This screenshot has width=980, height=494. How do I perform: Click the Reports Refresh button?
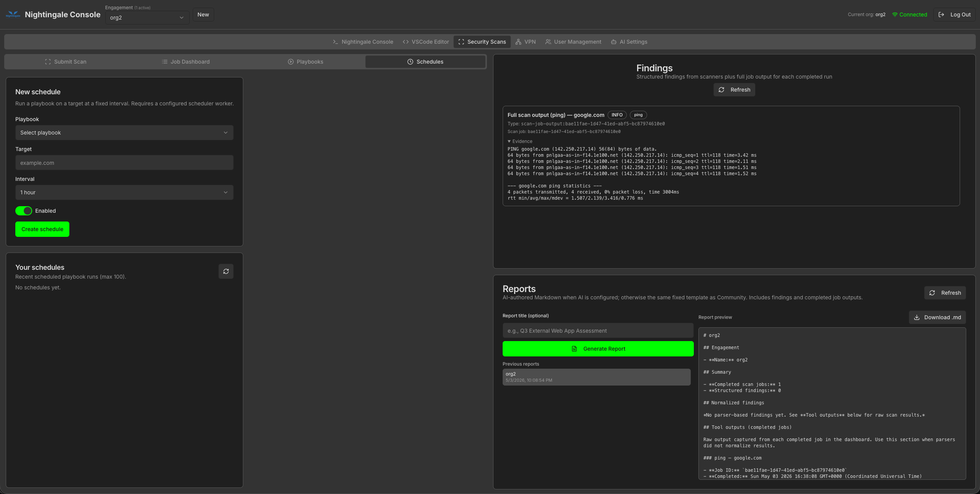[x=945, y=293]
